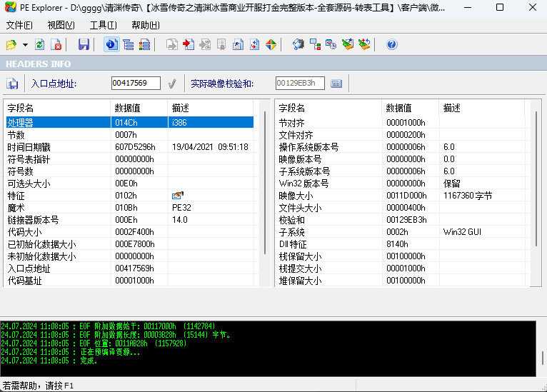Select the 子系统 row
Image resolution: width=547 pixels, height=392 pixels.
(401, 232)
